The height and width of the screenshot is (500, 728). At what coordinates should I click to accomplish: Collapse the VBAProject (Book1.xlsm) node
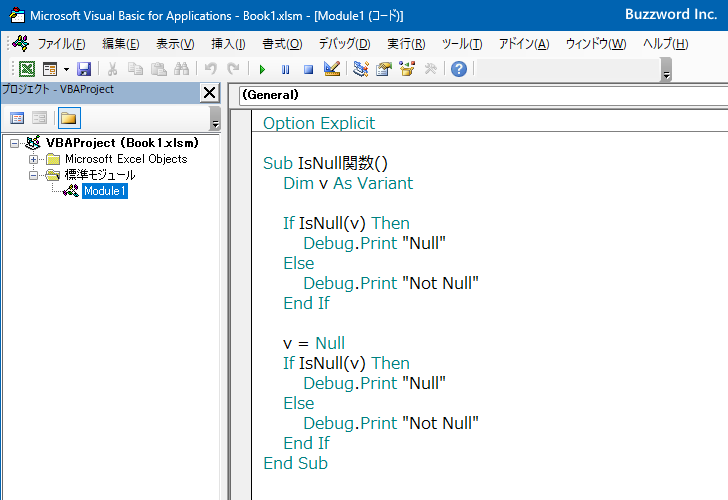pyautogui.click(x=14, y=143)
